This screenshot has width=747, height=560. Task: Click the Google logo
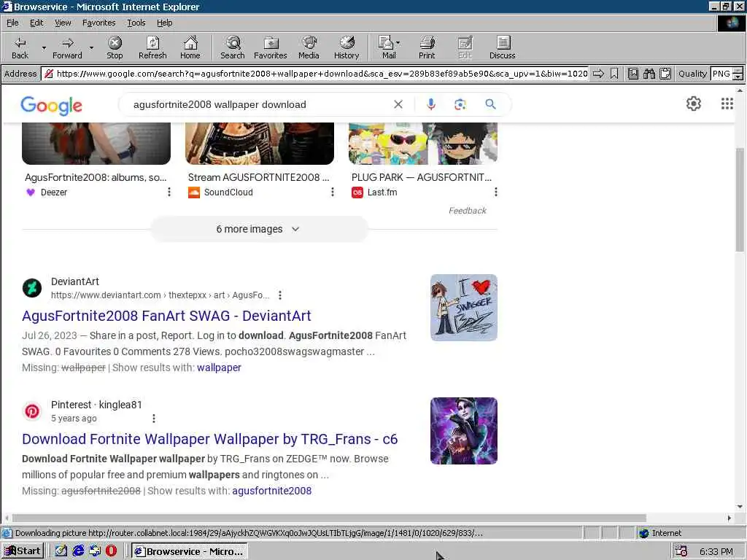(x=52, y=106)
